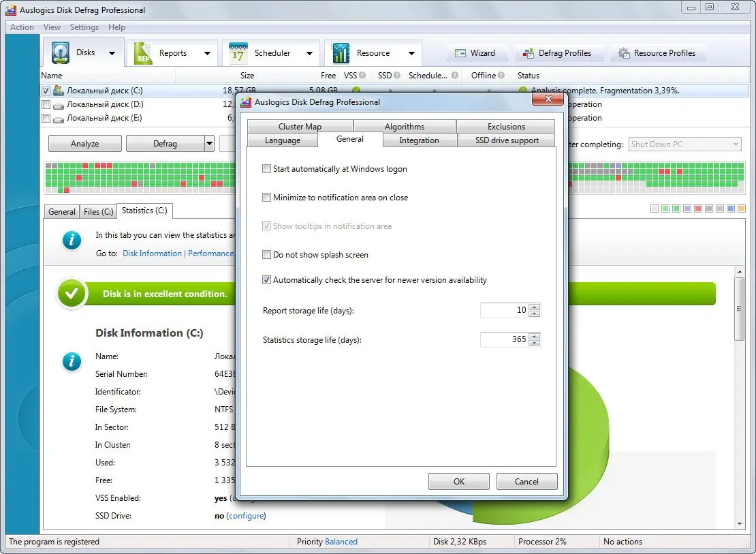Click the Disks drive icon in the toolbar
The height and width of the screenshot is (554, 756).
[x=61, y=53]
